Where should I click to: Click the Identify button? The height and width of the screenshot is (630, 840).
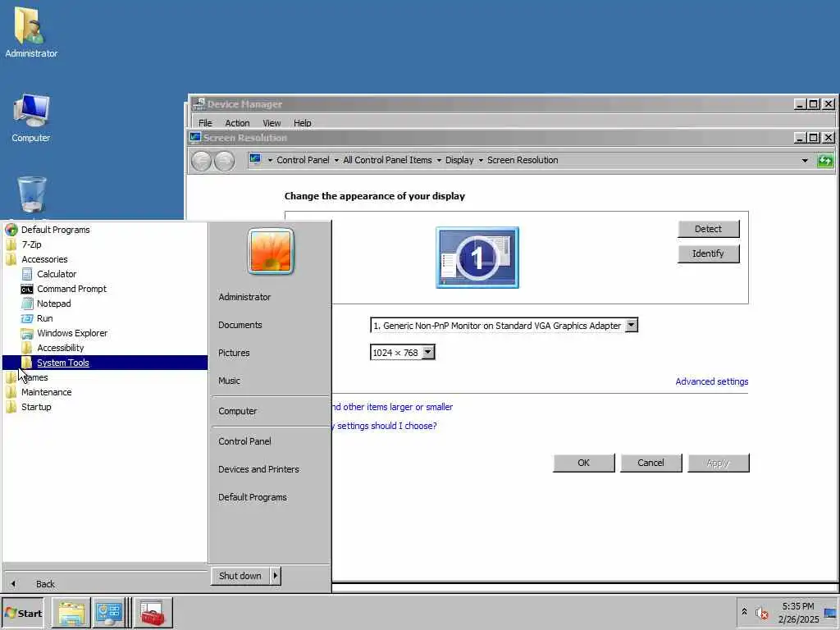pos(708,253)
